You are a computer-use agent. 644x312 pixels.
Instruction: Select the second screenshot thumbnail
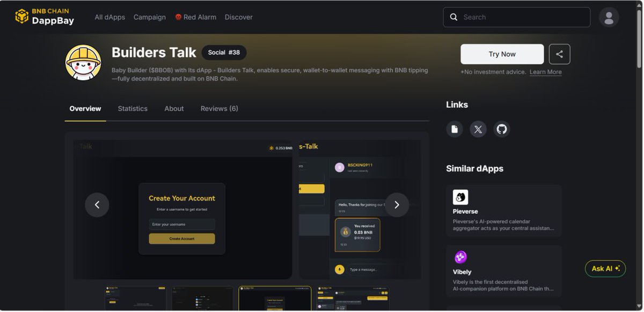pyautogui.click(x=202, y=298)
